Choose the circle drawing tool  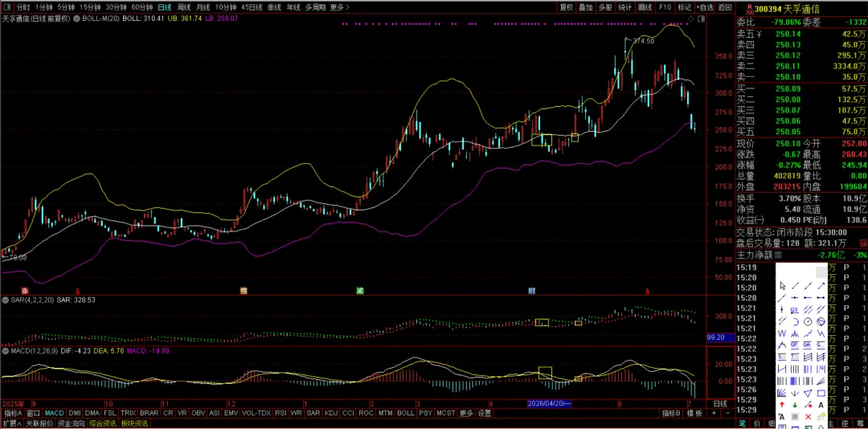[808, 321]
